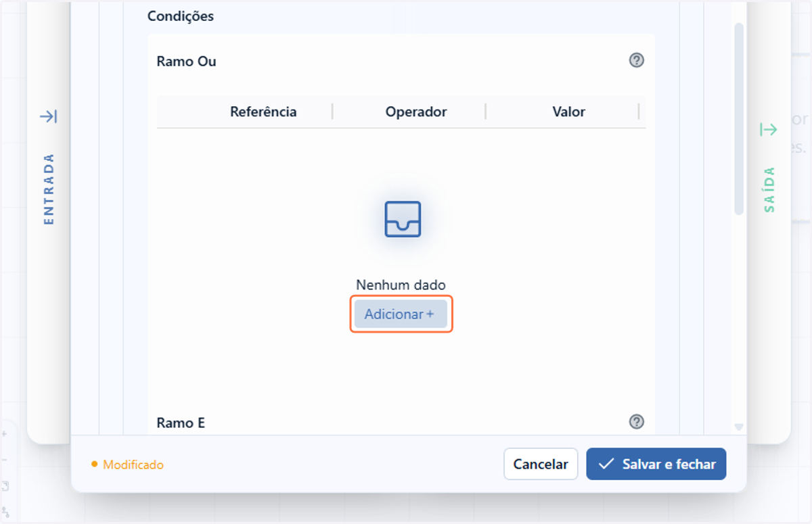Click the Modificado status indicator
This screenshot has height=524, width=812.
pos(127,465)
